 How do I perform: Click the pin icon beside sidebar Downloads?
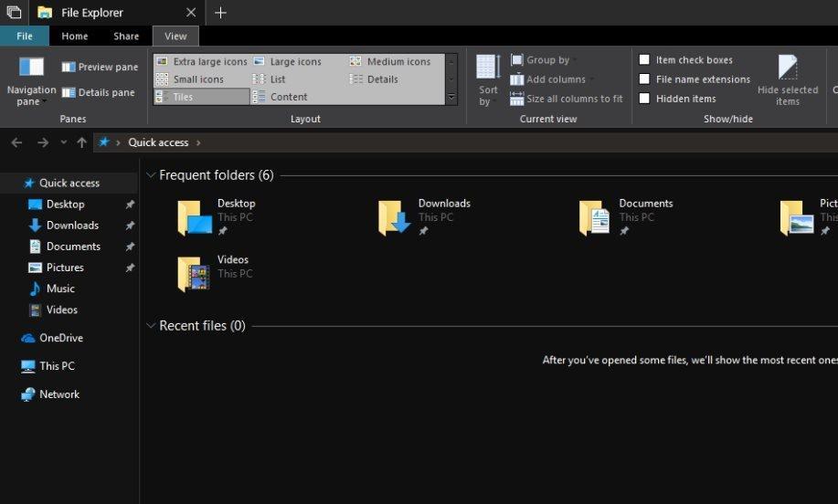click(130, 226)
